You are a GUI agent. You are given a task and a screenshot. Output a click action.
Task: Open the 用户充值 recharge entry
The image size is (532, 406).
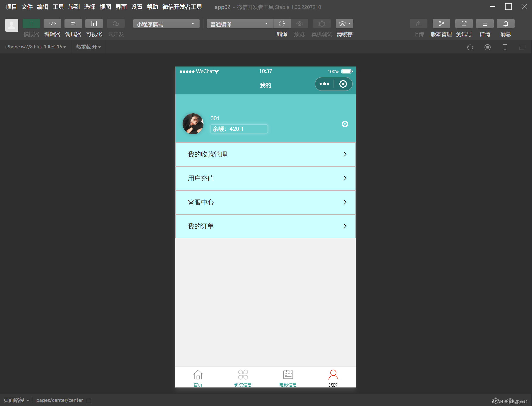[265, 178]
